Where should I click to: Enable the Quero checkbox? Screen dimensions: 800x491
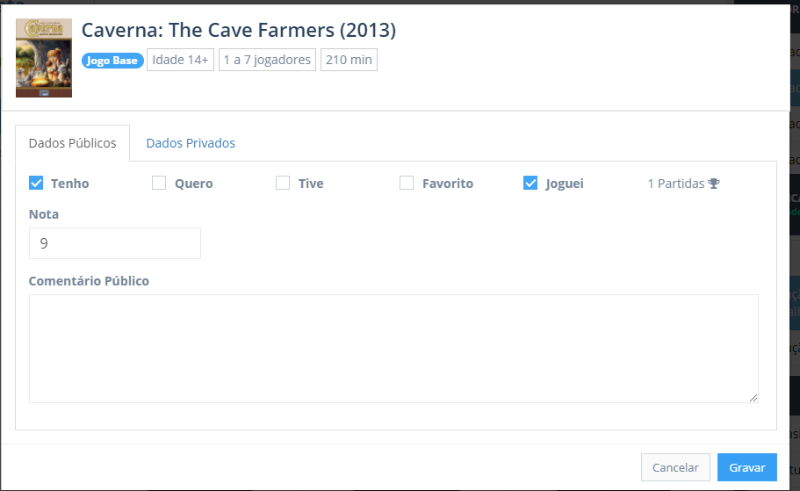[x=159, y=183]
